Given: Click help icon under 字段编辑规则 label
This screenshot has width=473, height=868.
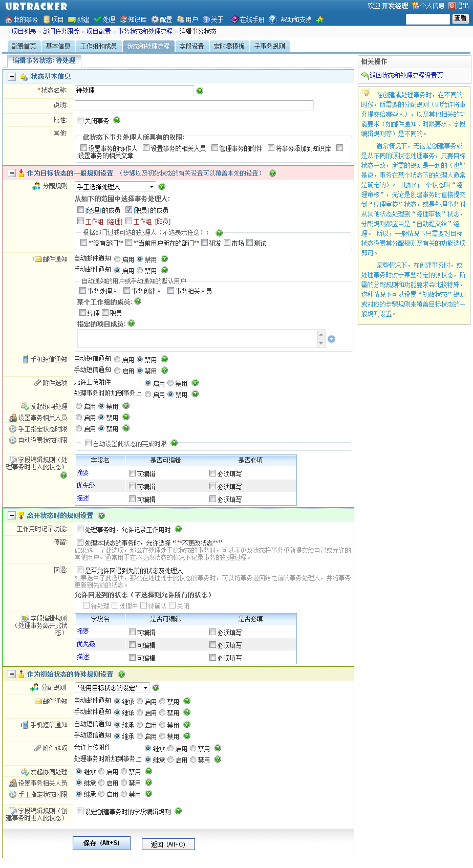Looking at the screenshot, I should [63, 475].
